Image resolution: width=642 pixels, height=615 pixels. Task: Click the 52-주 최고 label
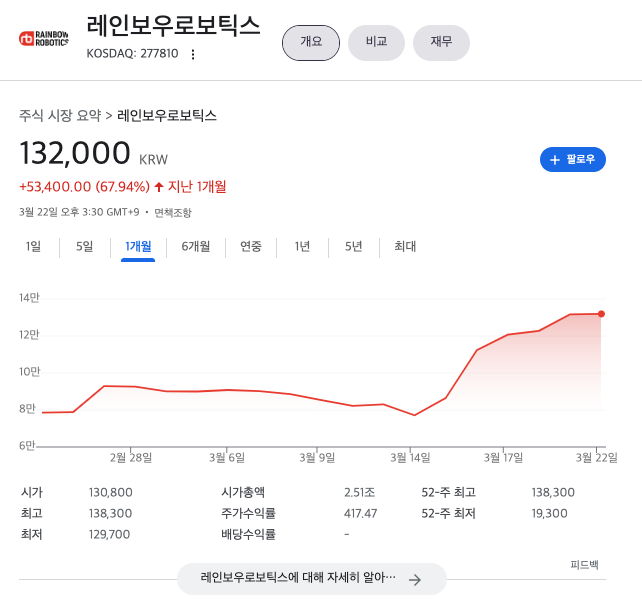click(448, 492)
